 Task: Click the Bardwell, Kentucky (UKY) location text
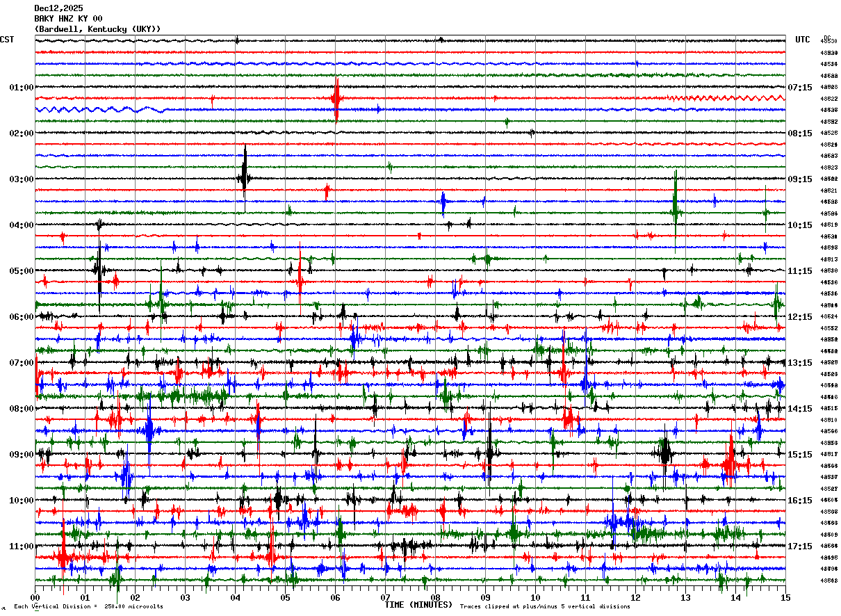click(x=97, y=29)
